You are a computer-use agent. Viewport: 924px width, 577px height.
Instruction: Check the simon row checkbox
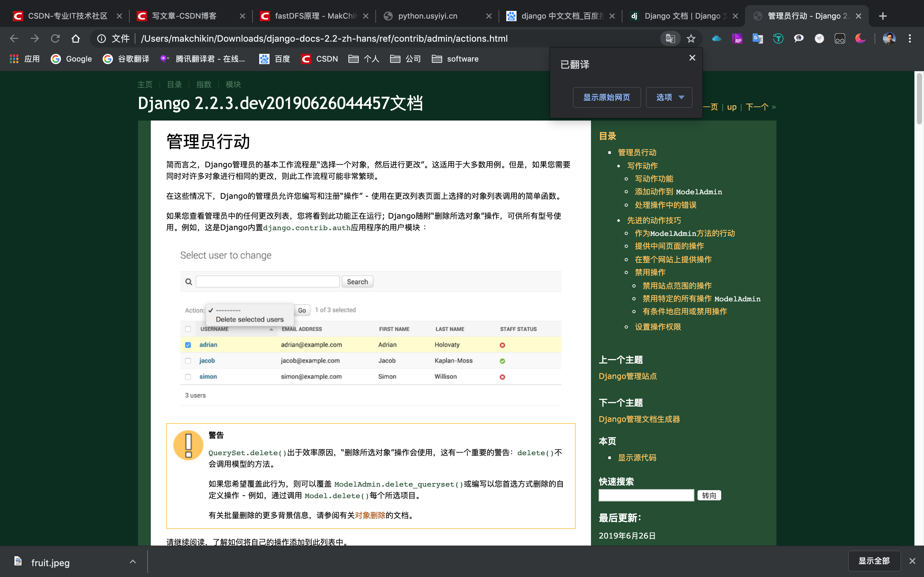tap(188, 377)
